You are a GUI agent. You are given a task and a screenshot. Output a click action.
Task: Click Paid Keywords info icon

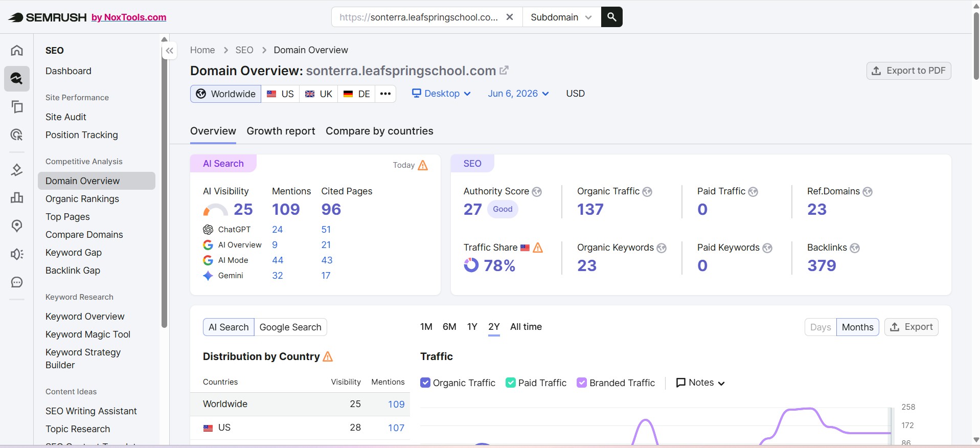[x=767, y=248]
